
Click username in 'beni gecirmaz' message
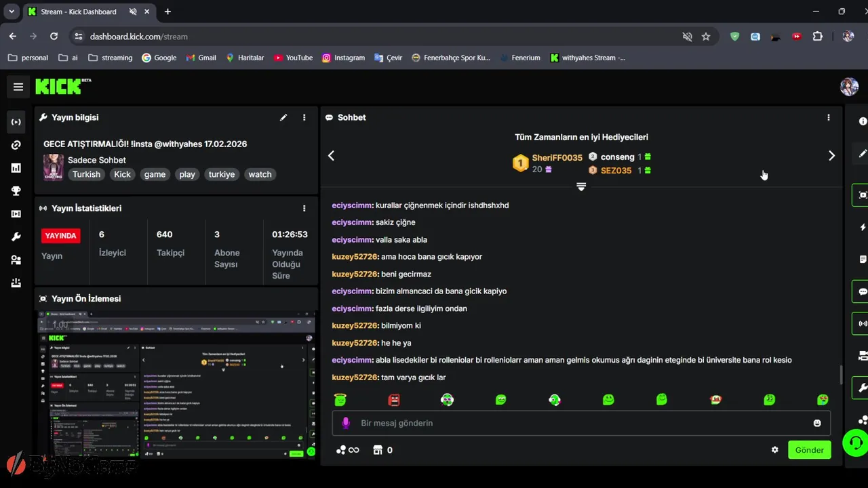pos(354,274)
